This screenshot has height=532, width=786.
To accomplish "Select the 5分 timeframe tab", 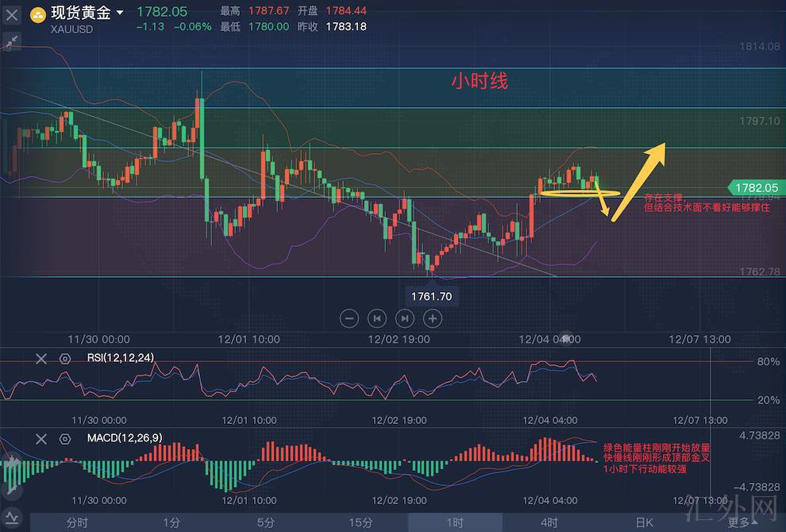I will pyautogui.click(x=266, y=522).
